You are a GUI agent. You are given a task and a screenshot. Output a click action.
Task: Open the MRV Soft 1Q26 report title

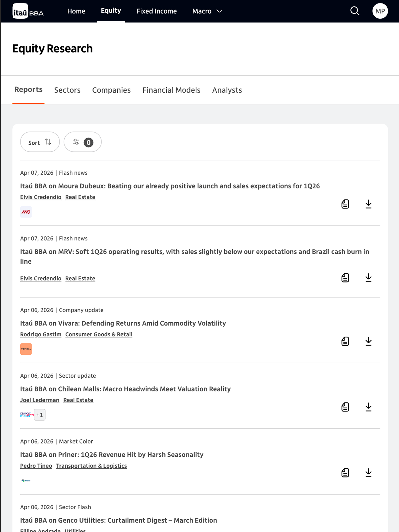194,256
